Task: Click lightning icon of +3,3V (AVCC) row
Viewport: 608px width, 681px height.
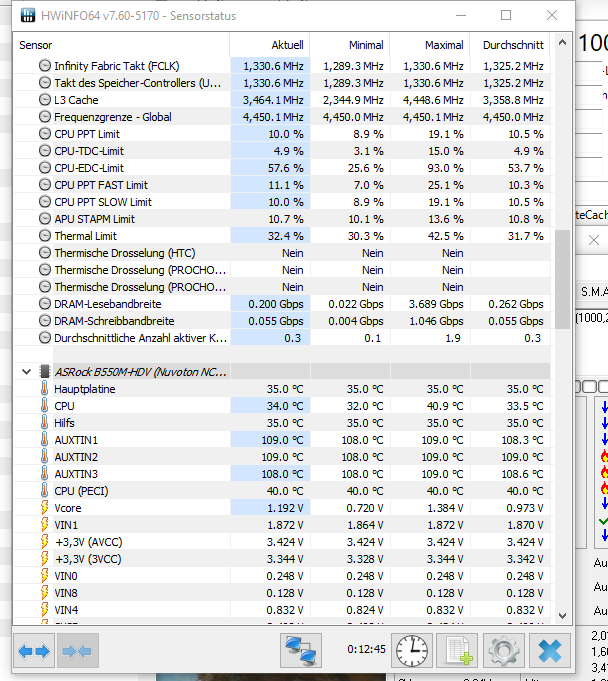Action: point(44,542)
